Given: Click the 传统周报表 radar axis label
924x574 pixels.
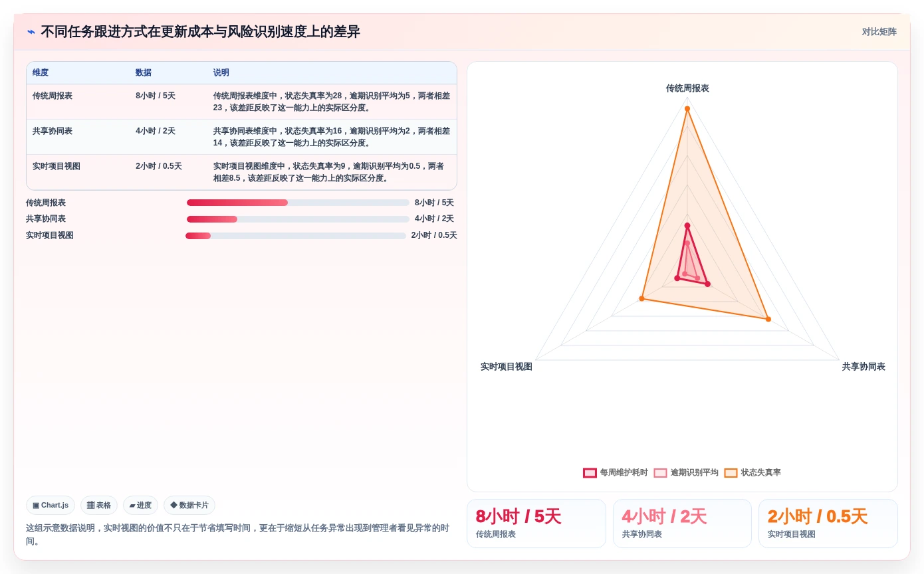Looking at the screenshot, I should [687, 88].
